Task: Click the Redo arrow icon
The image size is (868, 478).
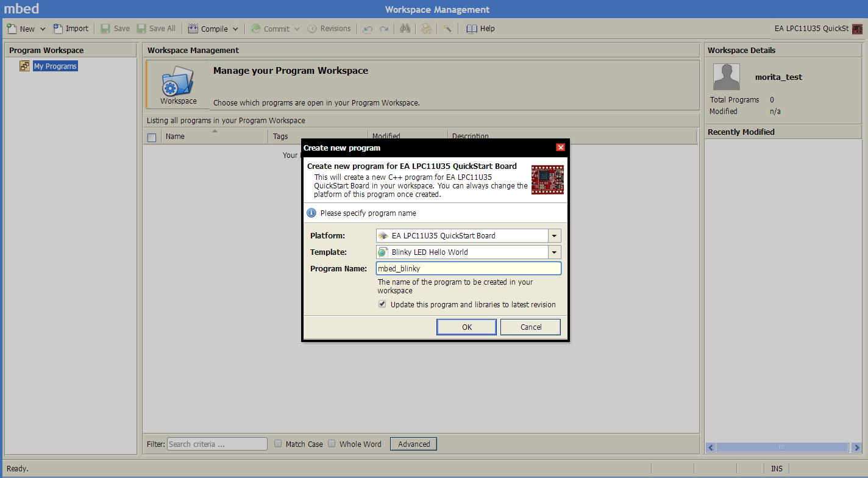Action: (x=384, y=29)
